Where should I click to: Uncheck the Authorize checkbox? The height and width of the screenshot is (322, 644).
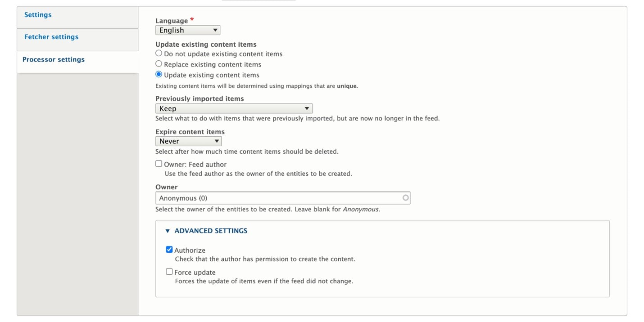pos(169,250)
